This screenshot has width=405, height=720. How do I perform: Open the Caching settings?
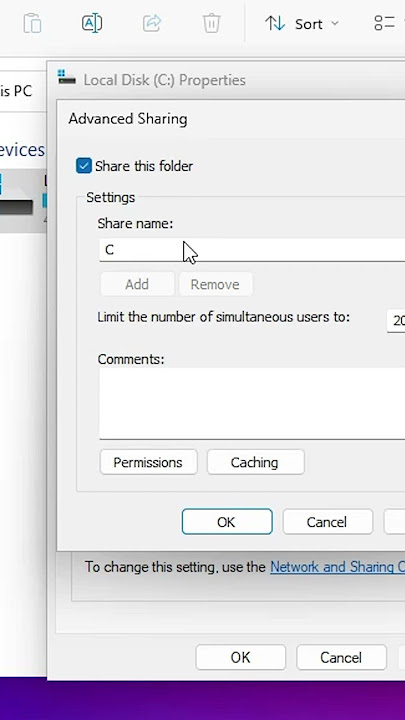(x=255, y=462)
